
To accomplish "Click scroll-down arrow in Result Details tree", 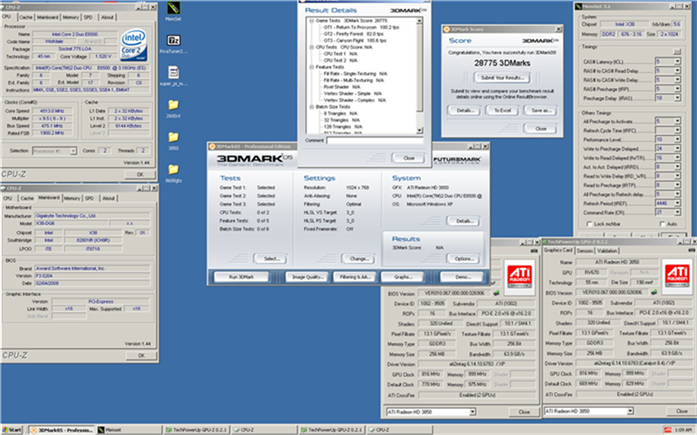I will pyautogui.click(x=419, y=130).
